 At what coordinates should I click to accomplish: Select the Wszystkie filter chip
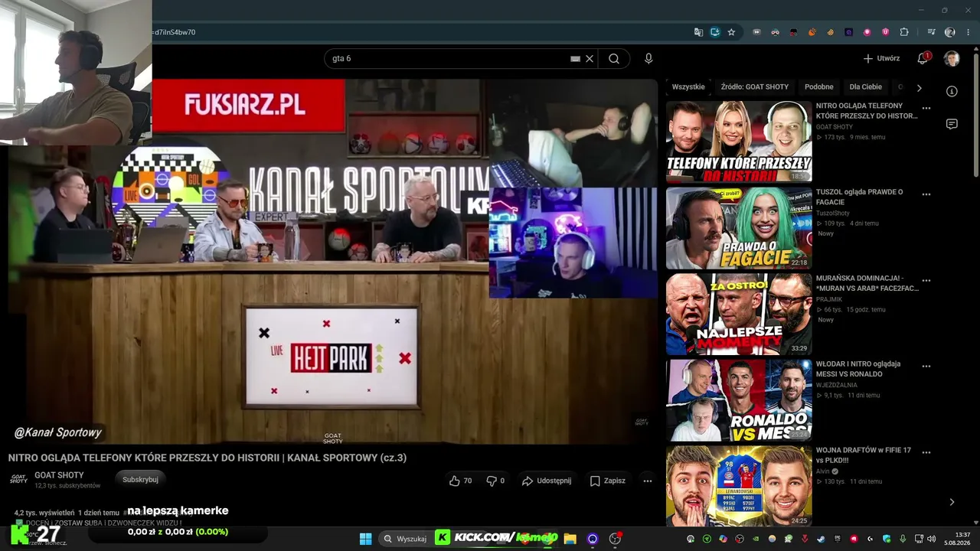click(688, 87)
